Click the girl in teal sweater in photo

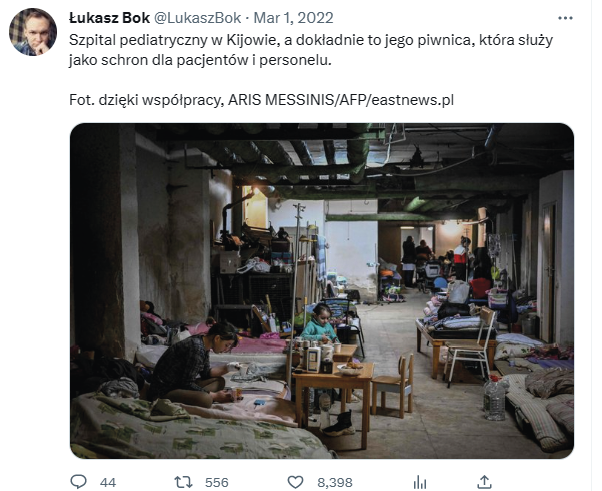319,324
